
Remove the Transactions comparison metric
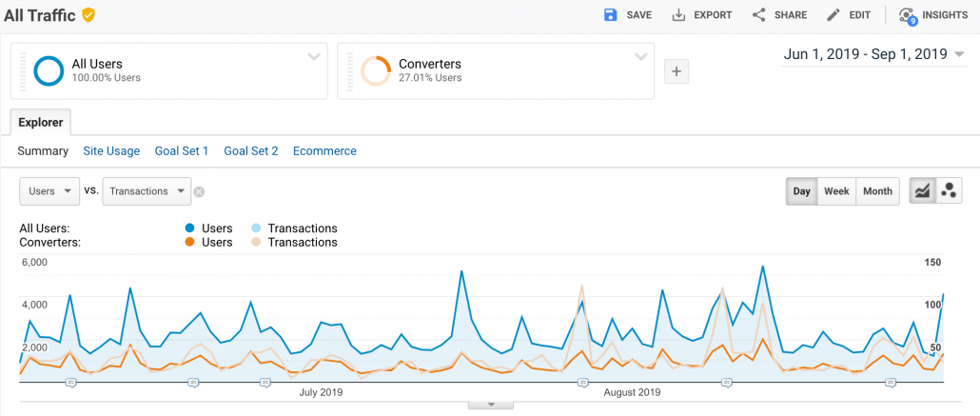[199, 192]
